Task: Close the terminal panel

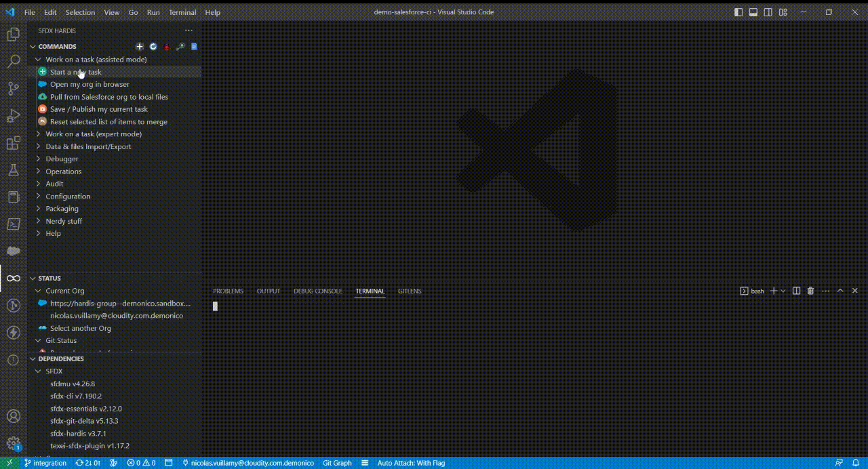Action: (x=855, y=291)
